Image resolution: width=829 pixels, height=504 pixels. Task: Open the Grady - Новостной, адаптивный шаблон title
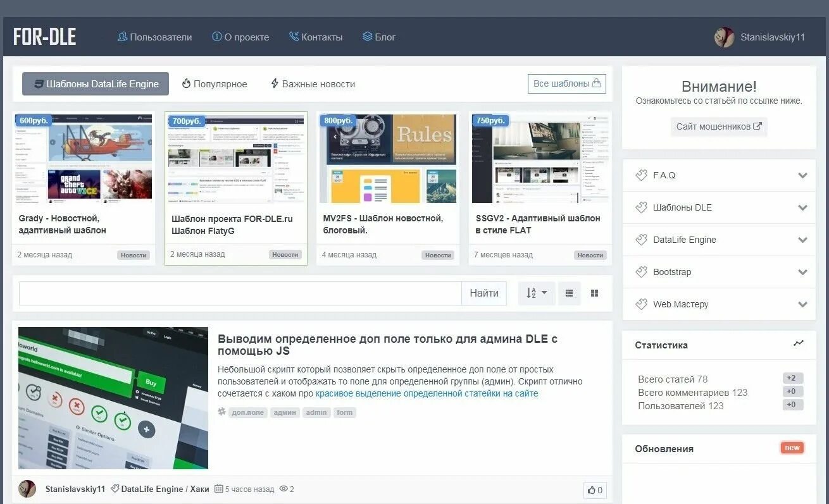coord(63,224)
